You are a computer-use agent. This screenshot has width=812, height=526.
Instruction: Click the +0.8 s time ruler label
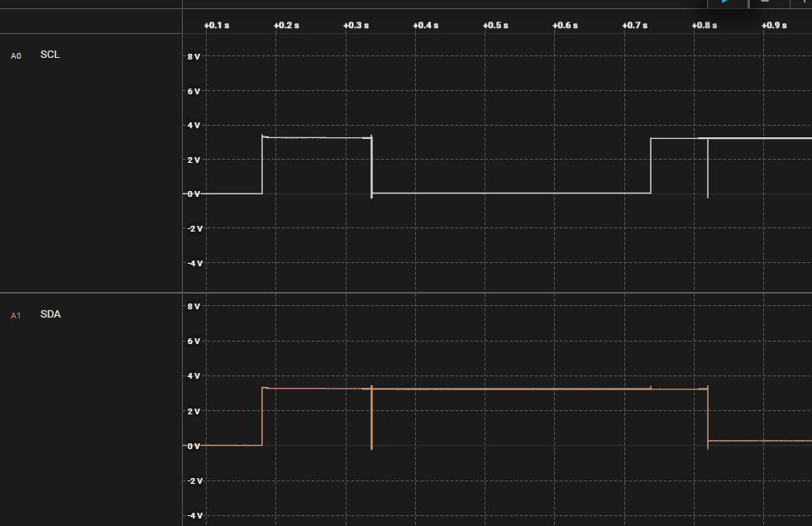705,26
